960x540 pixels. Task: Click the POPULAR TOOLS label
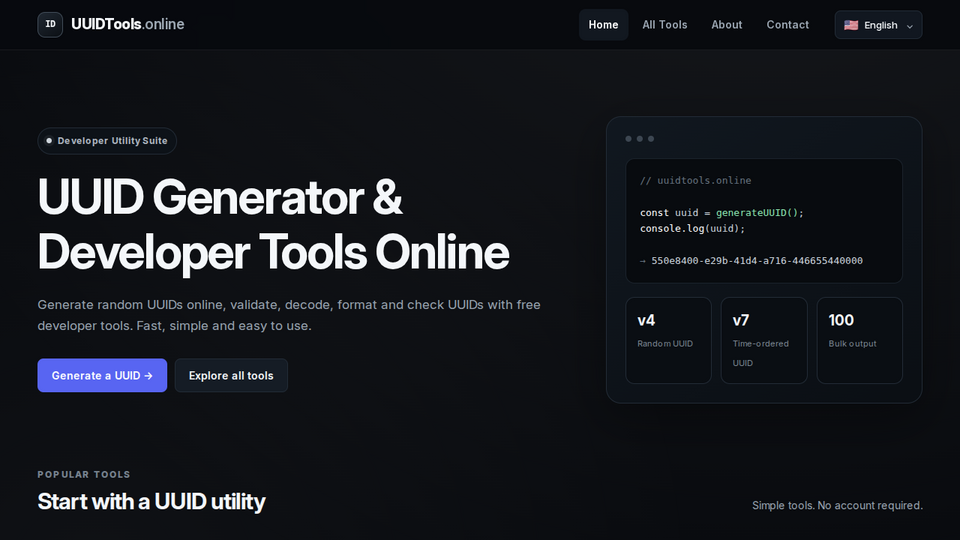pos(84,474)
